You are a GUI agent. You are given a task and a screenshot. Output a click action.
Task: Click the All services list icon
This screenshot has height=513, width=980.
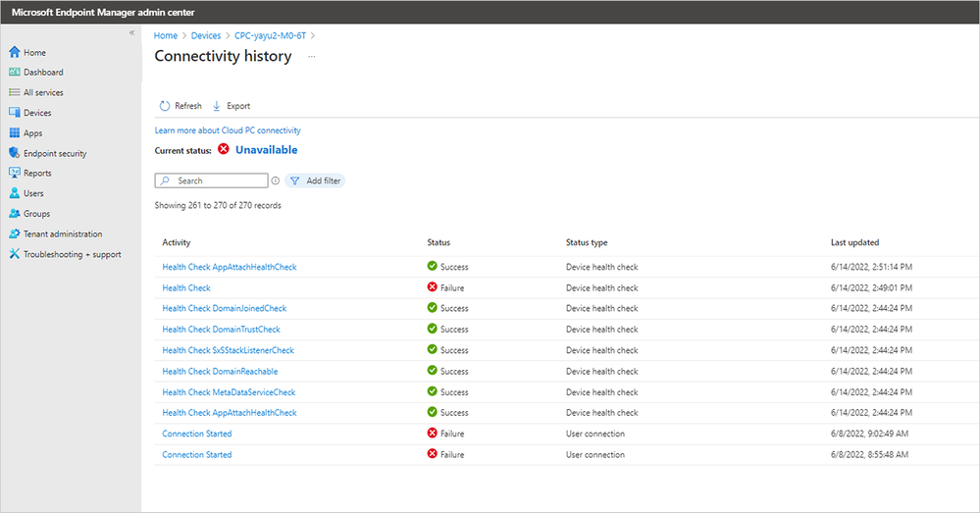coord(15,92)
